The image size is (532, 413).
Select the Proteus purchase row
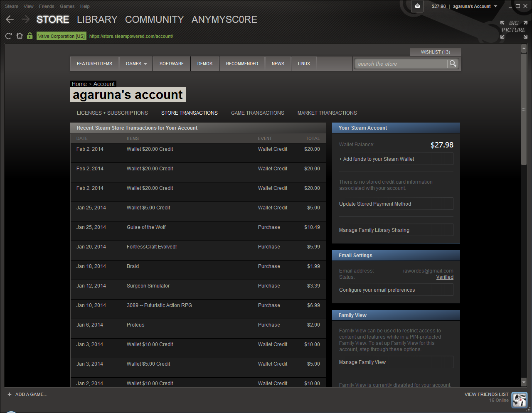198,329
